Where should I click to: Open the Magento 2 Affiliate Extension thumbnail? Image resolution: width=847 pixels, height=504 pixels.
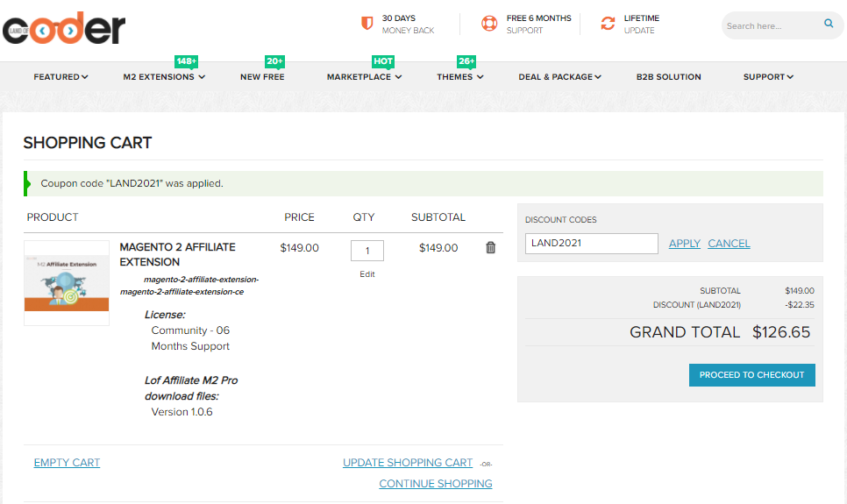coord(67,283)
